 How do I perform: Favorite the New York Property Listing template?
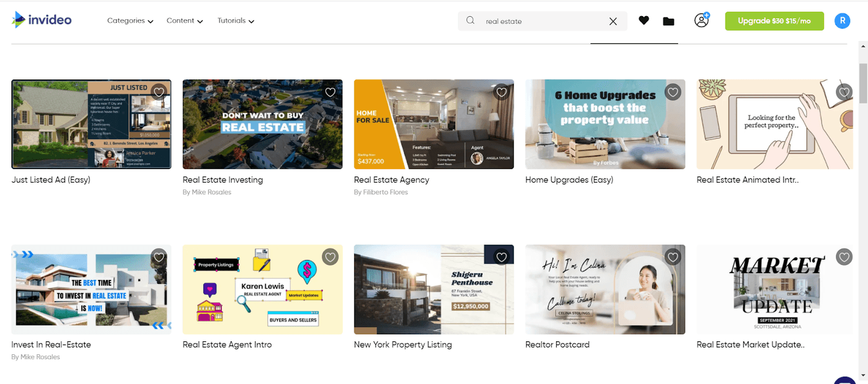[x=502, y=256]
